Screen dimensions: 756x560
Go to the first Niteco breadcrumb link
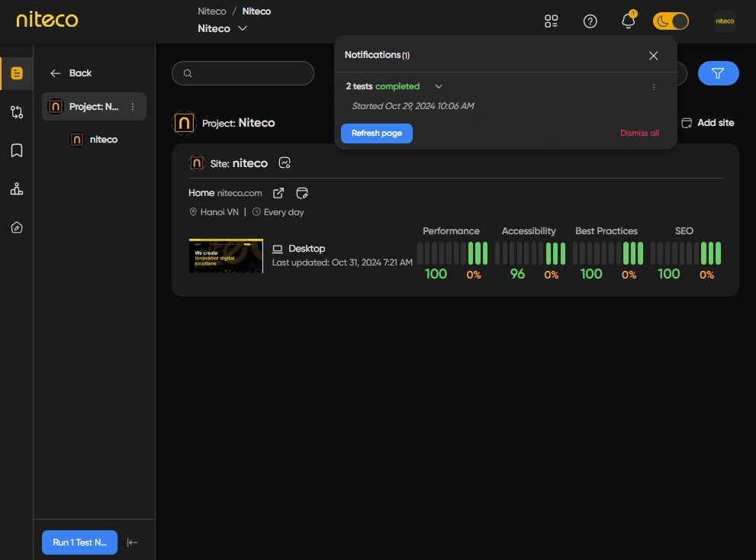click(211, 11)
